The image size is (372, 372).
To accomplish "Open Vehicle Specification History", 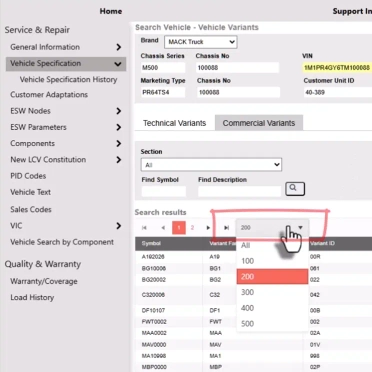I will point(68,79).
